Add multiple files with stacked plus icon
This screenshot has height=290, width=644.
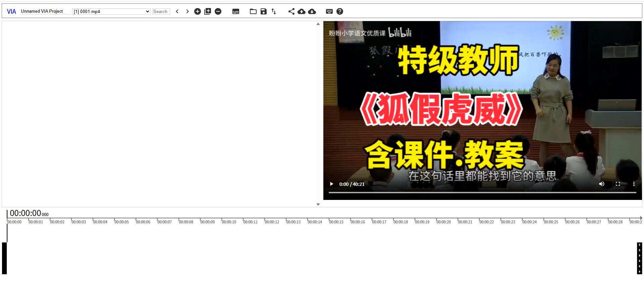208,11
